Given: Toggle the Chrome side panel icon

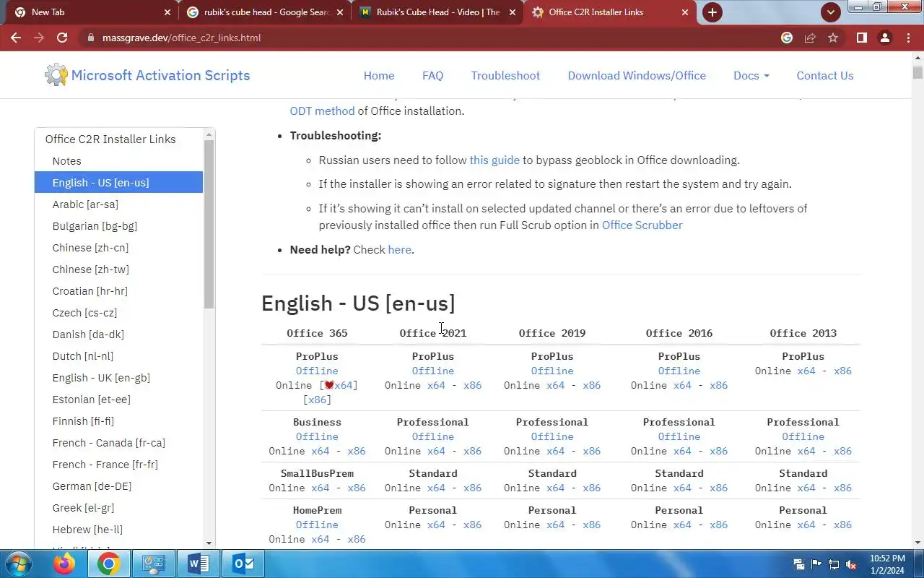Looking at the screenshot, I should 861,38.
